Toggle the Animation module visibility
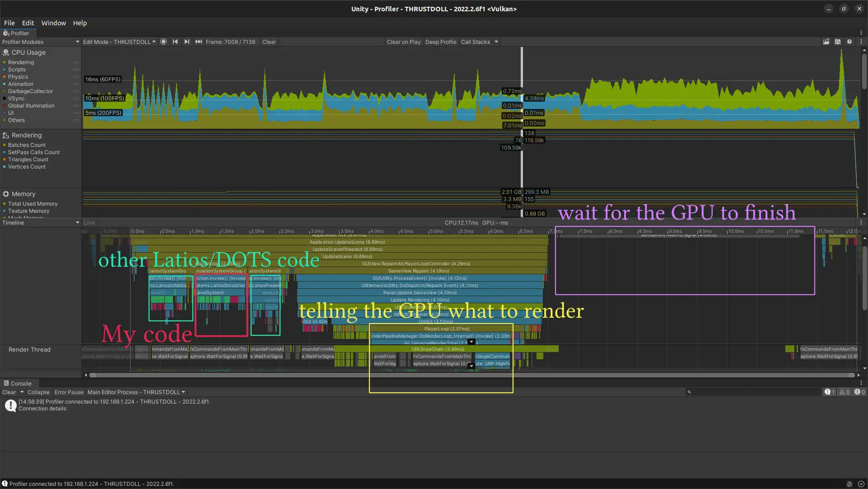 (4, 84)
